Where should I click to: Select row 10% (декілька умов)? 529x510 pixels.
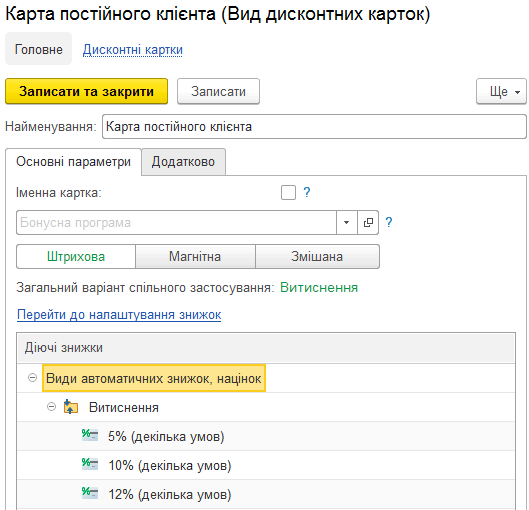click(266, 465)
